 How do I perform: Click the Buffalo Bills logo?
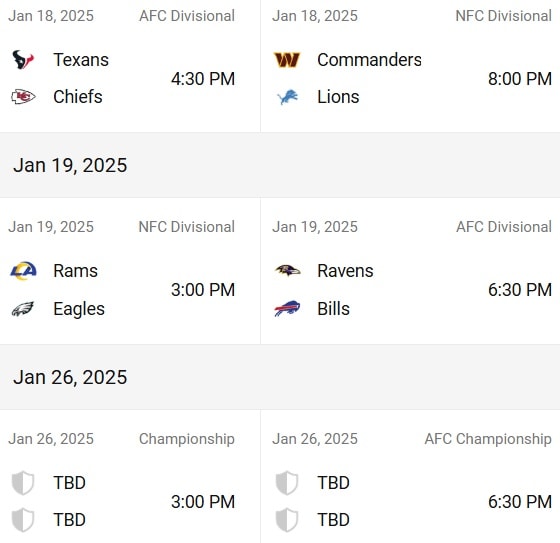coord(287,308)
